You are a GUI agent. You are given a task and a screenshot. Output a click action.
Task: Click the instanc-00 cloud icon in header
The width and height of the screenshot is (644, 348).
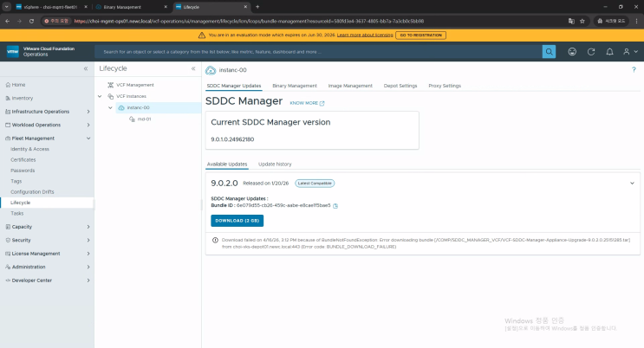point(211,70)
